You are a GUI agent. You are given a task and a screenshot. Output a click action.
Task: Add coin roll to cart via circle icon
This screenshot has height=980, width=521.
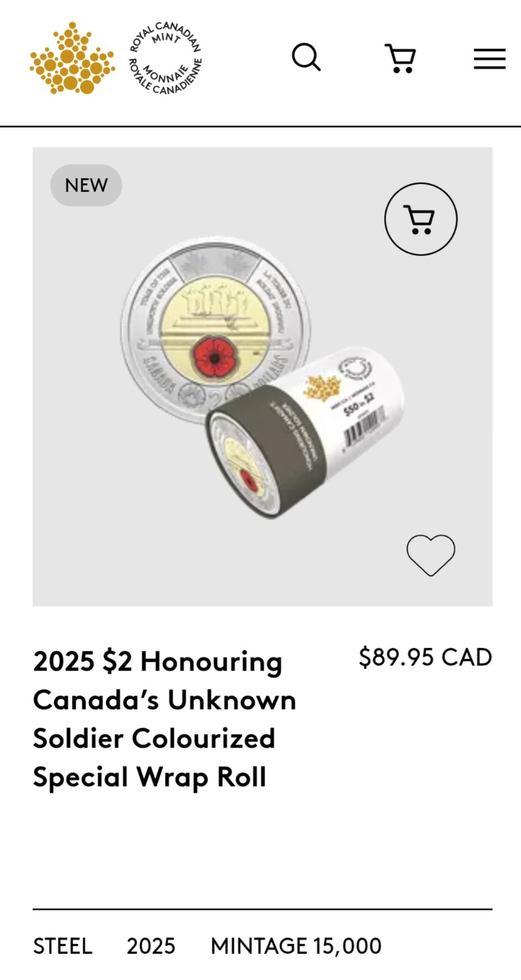tap(421, 219)
